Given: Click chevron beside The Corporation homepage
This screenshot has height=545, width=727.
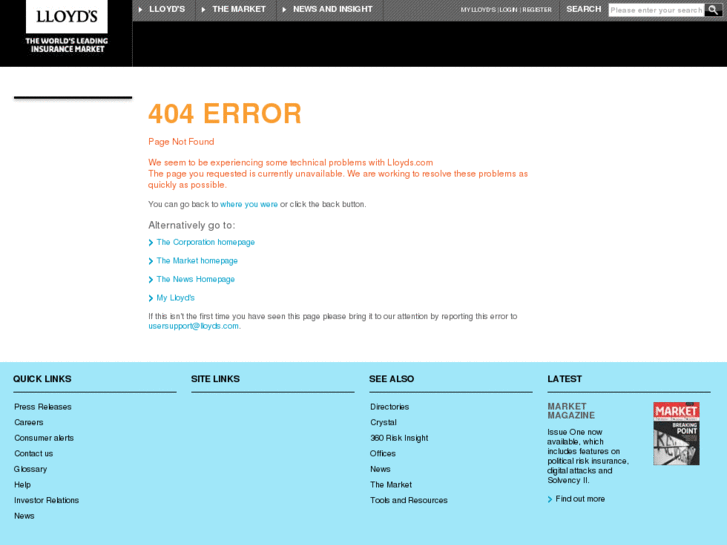Looking at the screenshot, I should tap(151, 243).
